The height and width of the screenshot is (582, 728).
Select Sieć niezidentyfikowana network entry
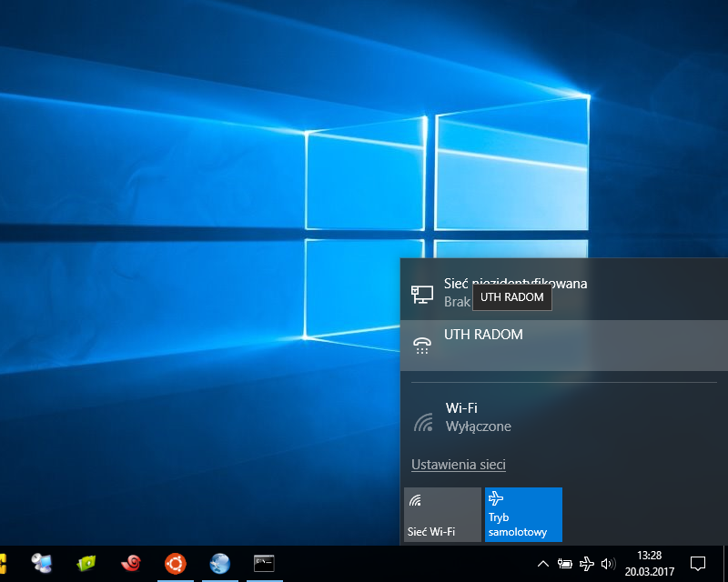point(564,292)
